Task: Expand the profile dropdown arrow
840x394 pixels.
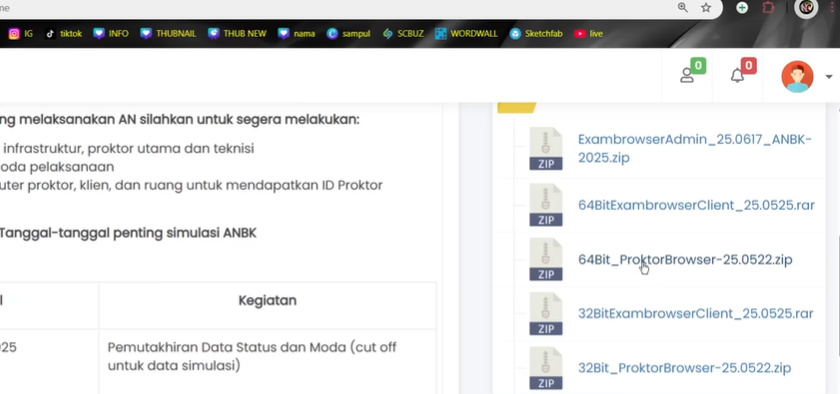Action: pyautogui.click(x=829, y=77)
